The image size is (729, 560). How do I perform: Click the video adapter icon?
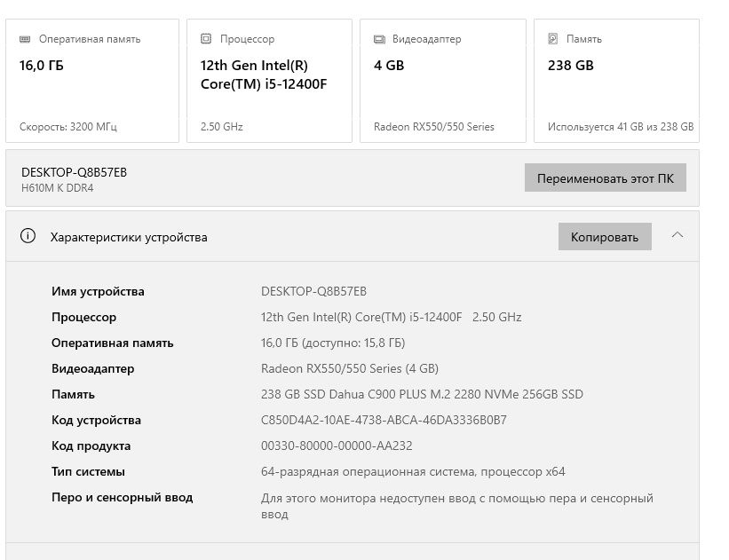pos(379,39)
